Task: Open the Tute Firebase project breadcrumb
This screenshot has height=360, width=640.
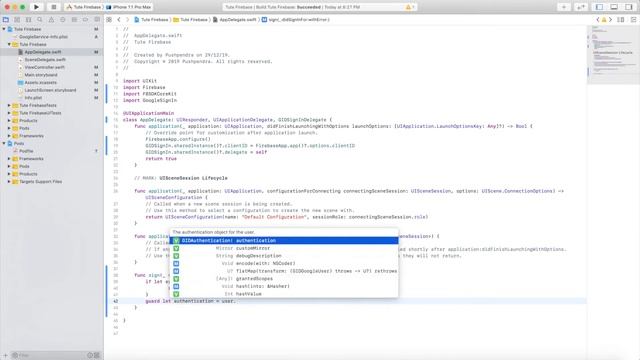Action: coord(151,20)
